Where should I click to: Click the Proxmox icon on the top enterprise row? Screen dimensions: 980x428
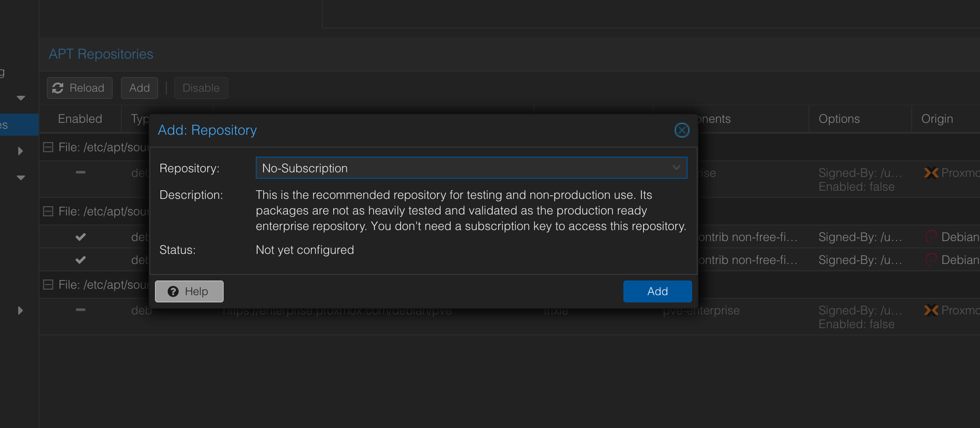point(932,173)
